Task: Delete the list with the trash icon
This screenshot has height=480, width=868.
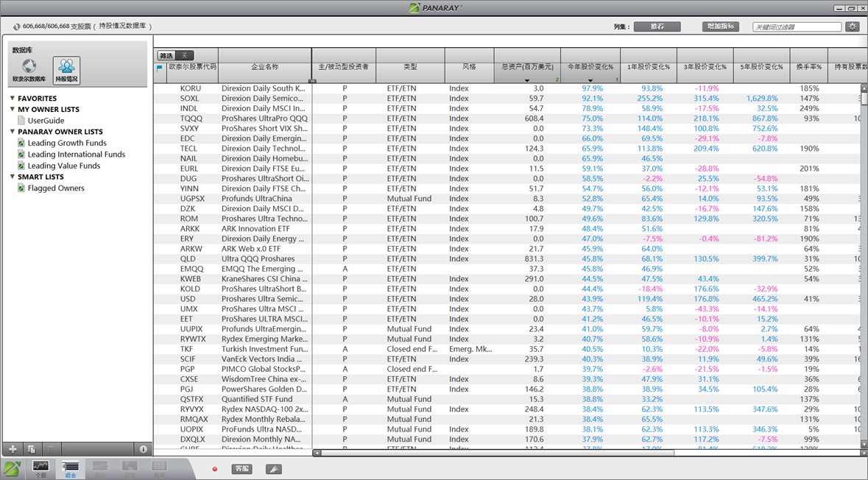Action: [50, 449]
